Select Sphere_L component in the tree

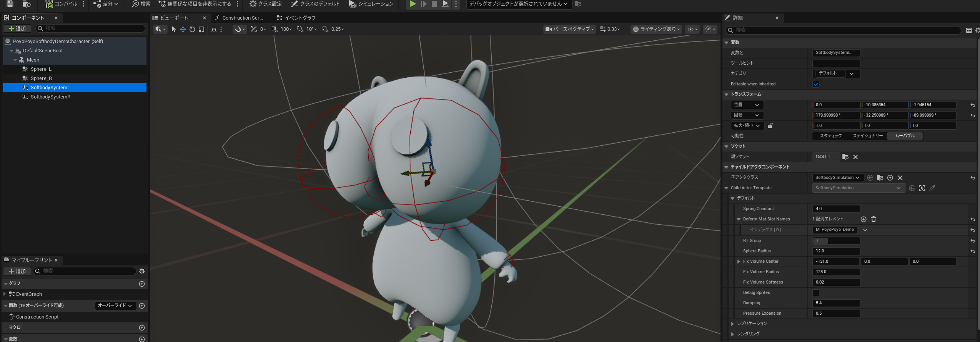41,69
